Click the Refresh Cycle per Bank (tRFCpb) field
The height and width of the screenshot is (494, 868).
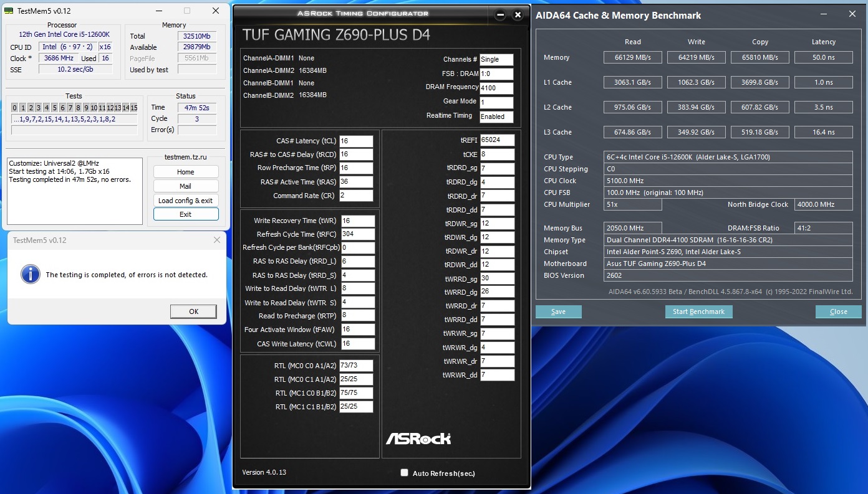click(358, 248)
